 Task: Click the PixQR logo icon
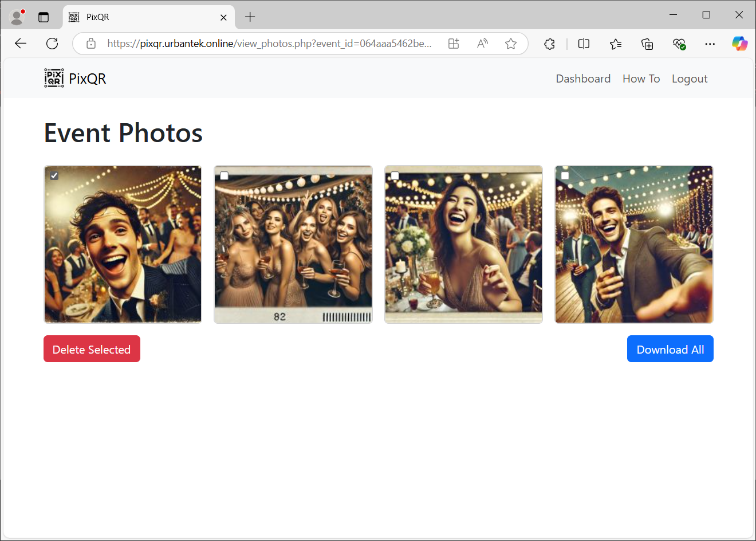54,78
